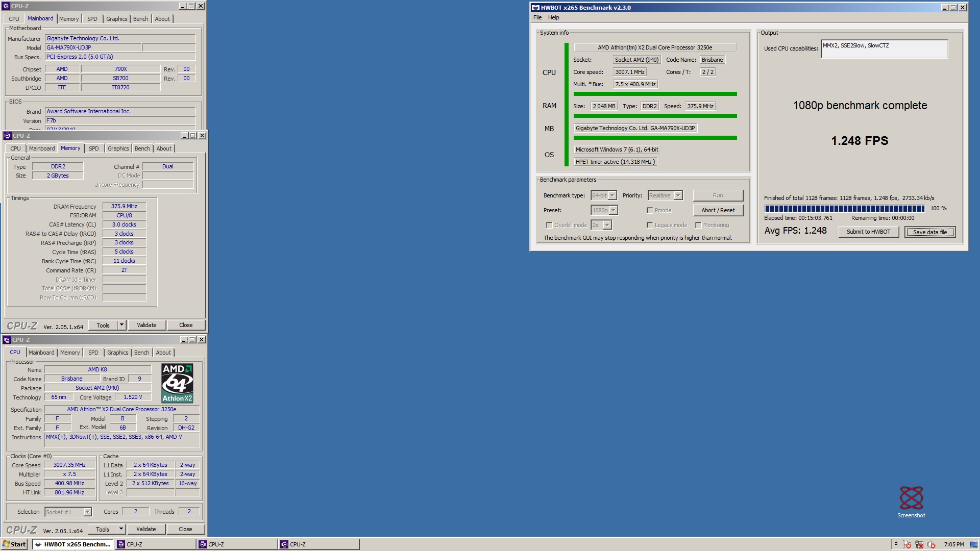980x551 pixels.
Task: Switch to second CPU-Z taskbar button
Action: [x=237, y=544]
